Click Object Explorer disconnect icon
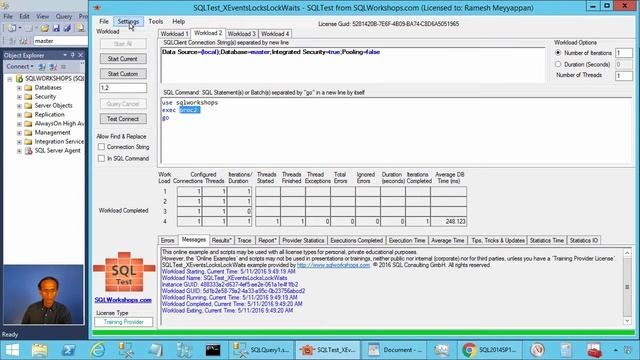This screenshot has height=360, width=640. [53, 67]
